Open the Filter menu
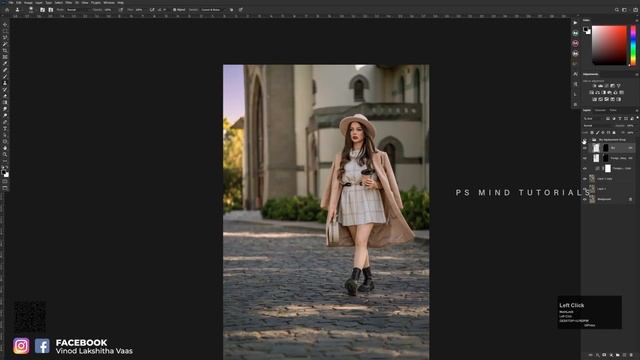The height and width of the screenshot is (360, 640). pyautogui.click(x=68, y=2)
